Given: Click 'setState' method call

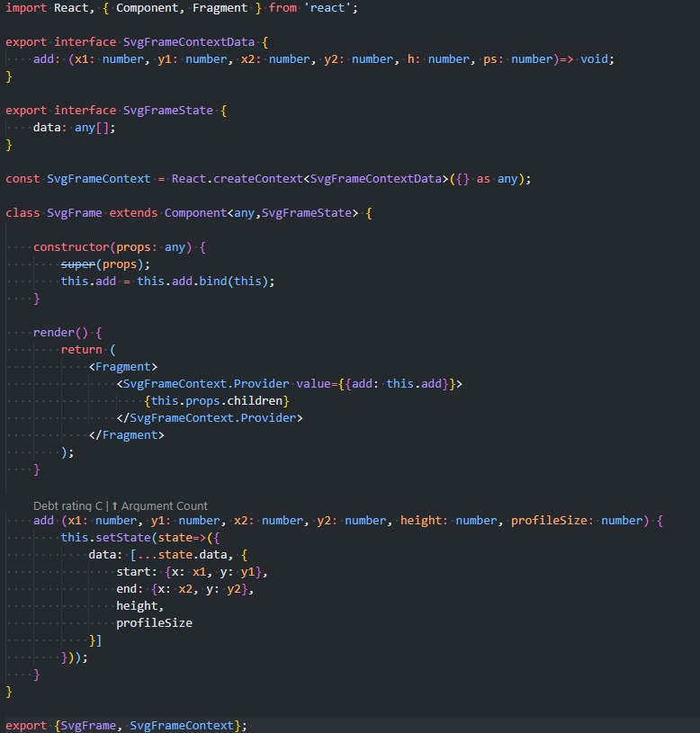Looking at the screenshot, I should pos(123,538).
